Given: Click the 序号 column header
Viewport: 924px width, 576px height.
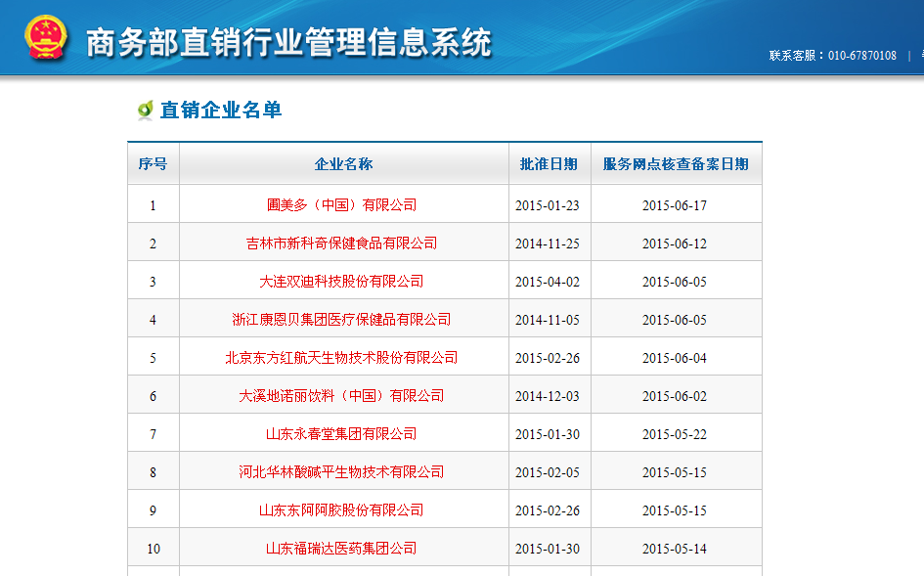Looking at the screenshot, I should coord(153,164).
